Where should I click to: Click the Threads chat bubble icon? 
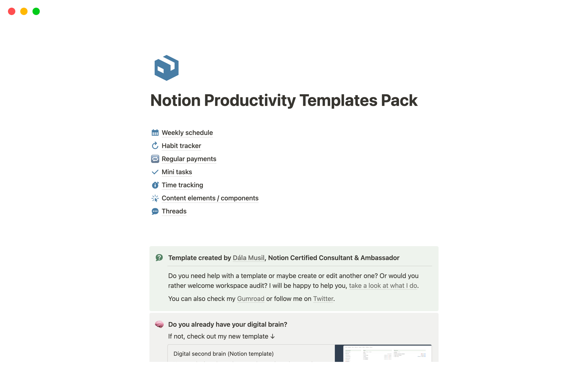click(x=155, y=211)
